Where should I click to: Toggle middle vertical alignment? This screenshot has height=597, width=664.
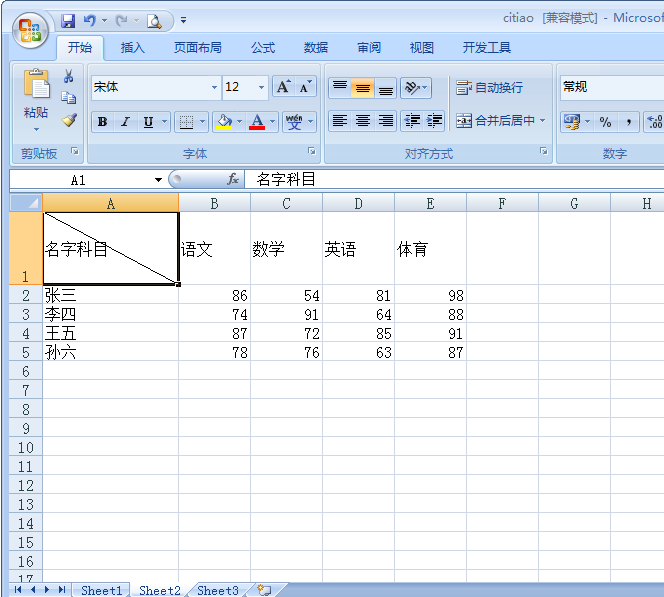click(362, 88)
